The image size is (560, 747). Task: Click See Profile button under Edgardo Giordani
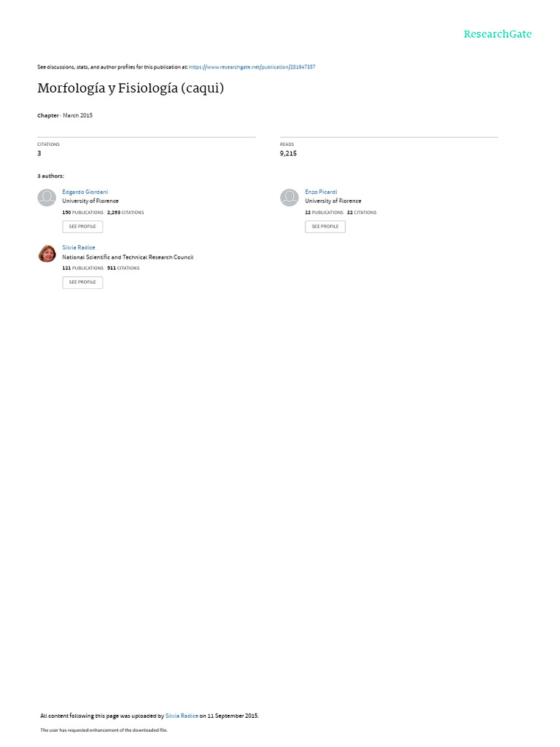pyautogui.click(x=82, y=227)
